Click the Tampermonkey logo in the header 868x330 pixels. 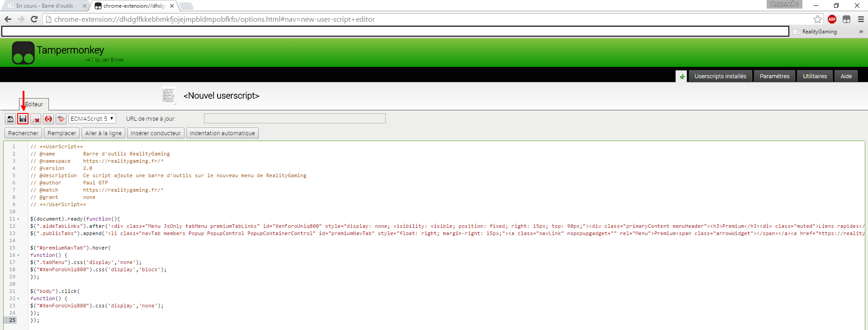[23, 53]
